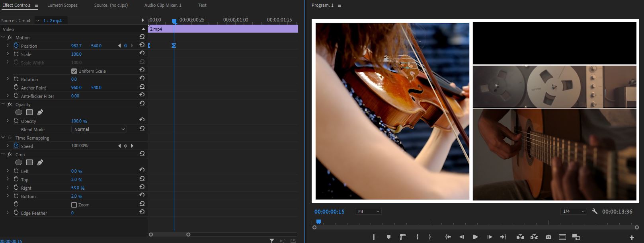Screen dimensions: 644x243
Task: Create rectangle mask under Crop
Action: click(29, 162)
